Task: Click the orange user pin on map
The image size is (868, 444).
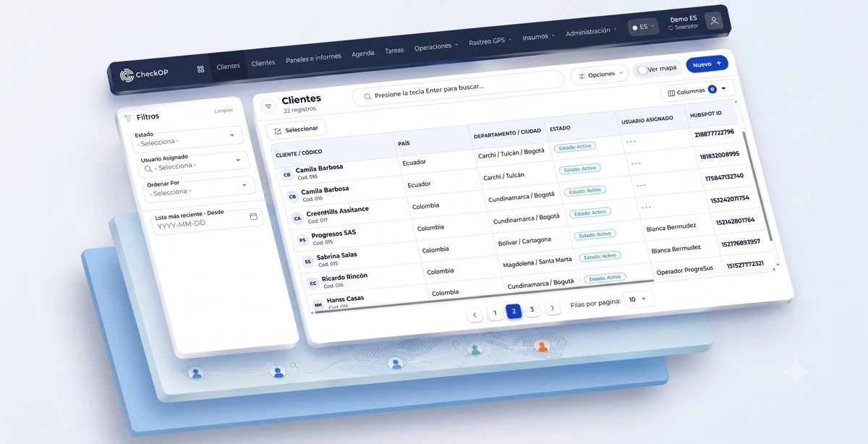Action: point(542,346)
